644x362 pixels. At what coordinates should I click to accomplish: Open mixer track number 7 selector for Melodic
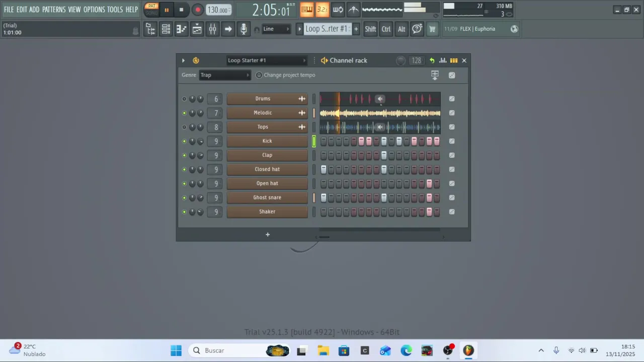(x=216, y=113)
